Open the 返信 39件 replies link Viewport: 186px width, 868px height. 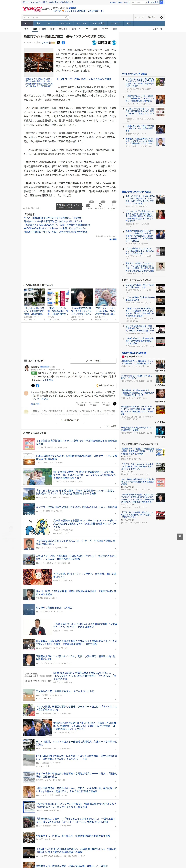coord(35,404)
